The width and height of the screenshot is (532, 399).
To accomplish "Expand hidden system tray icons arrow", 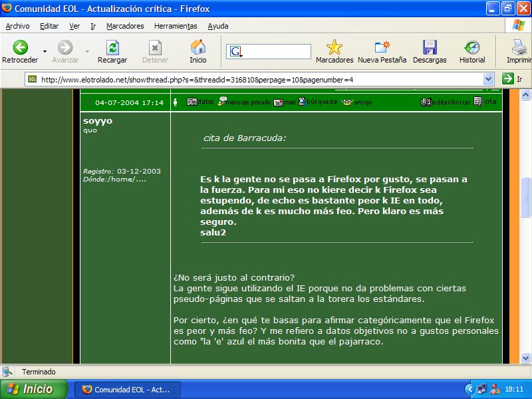I will (x=469, y=389).
